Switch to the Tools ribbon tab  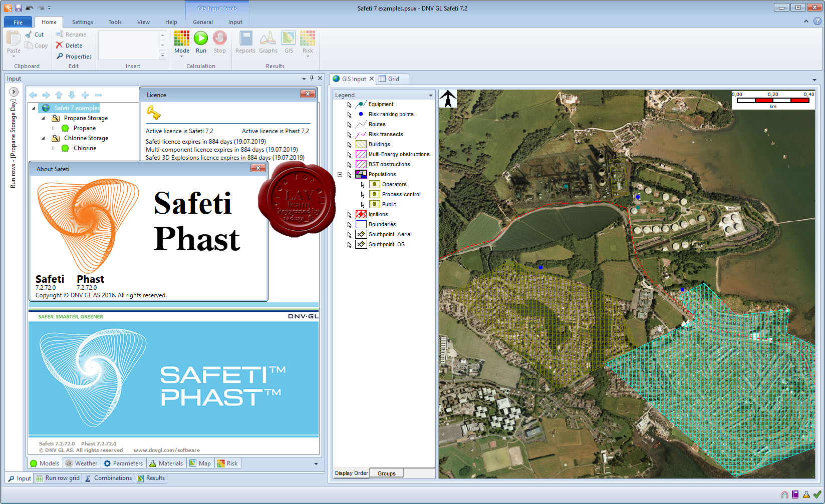coord(115,22)
